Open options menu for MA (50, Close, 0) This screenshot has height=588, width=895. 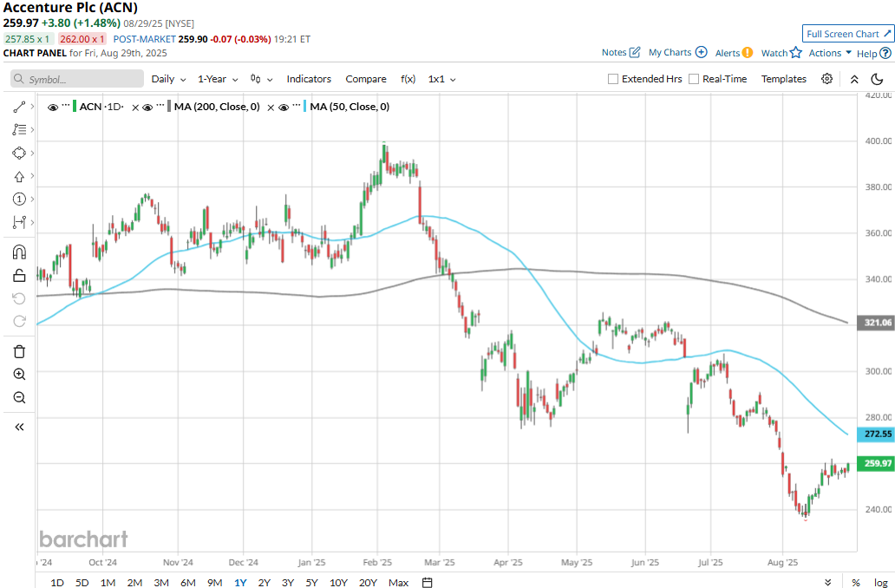(x=296, y=106)
